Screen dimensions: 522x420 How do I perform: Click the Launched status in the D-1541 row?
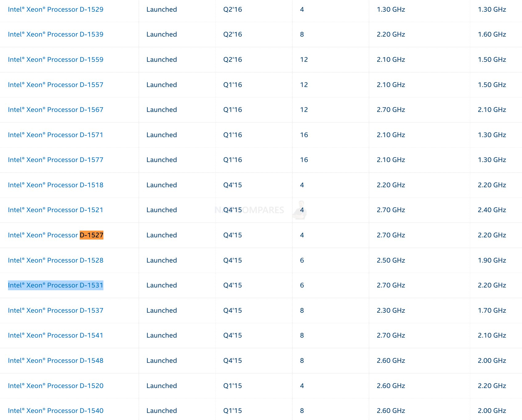click(162, 335)
